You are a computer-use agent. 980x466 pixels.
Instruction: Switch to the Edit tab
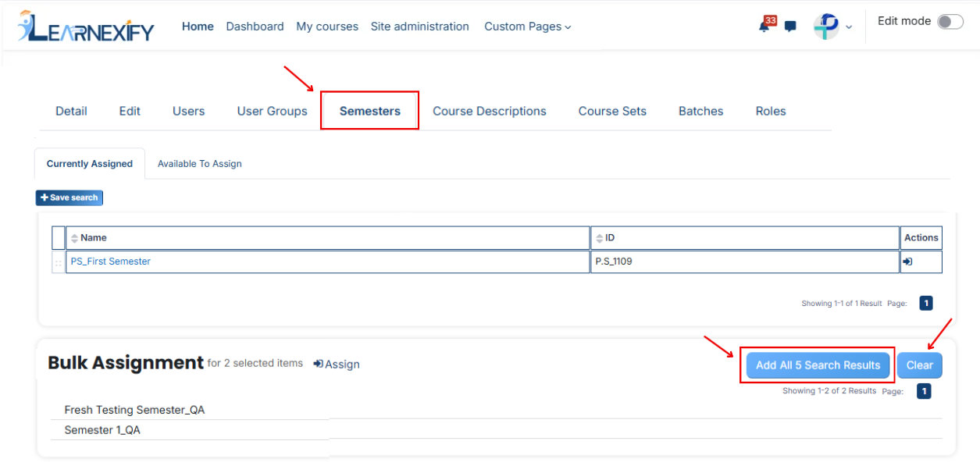[x=130, y=111]
